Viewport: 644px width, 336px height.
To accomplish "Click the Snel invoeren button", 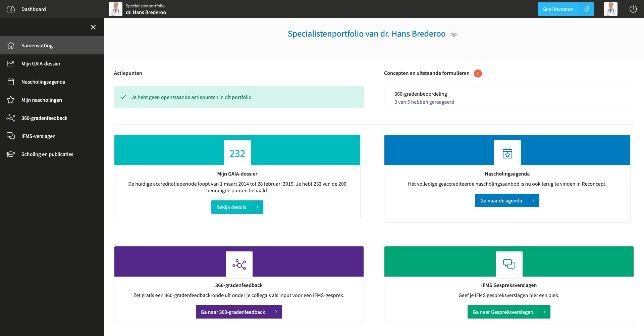I will 566,9.
